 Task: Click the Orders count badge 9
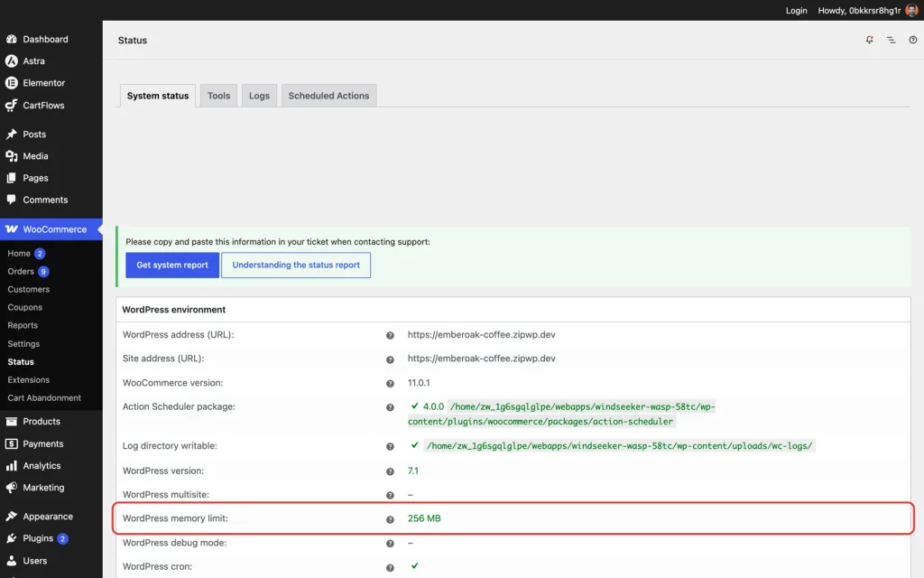(43, 271)
